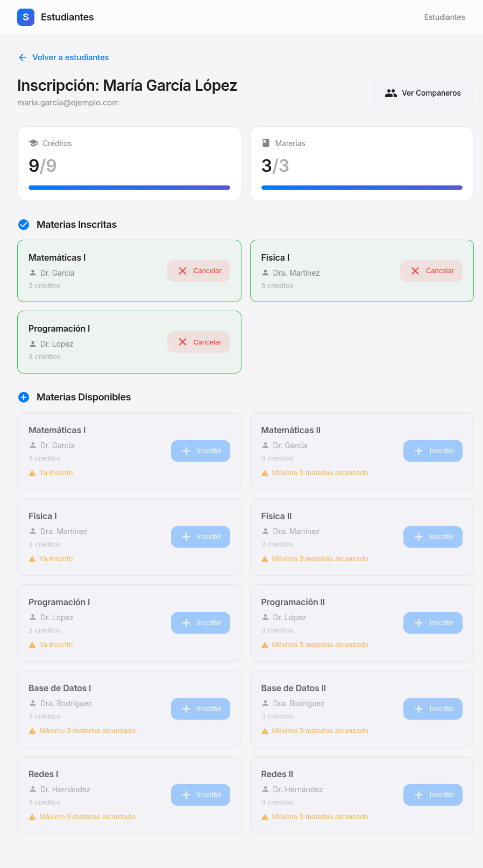This screenshot has height=868, width=483.
Task: Click the Créditos progress bar
Action: (x=129, y=188)
